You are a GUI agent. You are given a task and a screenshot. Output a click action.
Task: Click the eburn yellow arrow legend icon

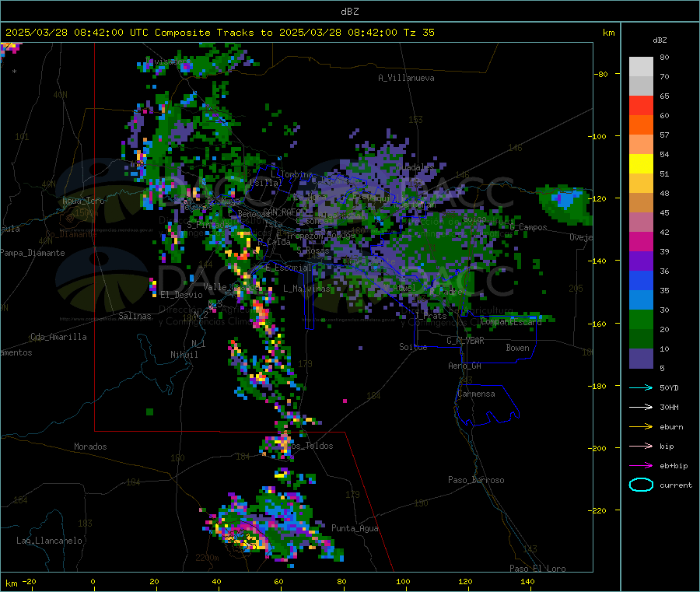click(641, 427)
